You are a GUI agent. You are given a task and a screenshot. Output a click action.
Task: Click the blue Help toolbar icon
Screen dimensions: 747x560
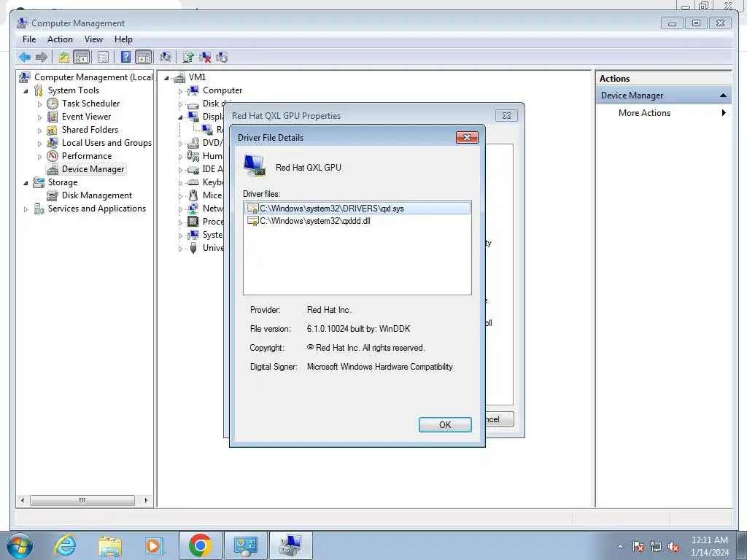(x=125, y=58)
